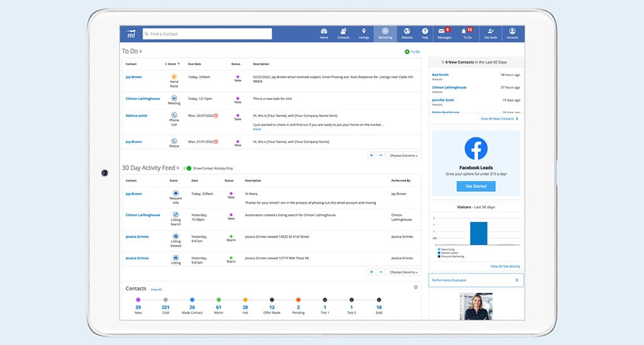Image resolution: width=644 pixels, height=345 pixels.
Task: Select the green Warm stage showing 61
Action: coord(218,307)
